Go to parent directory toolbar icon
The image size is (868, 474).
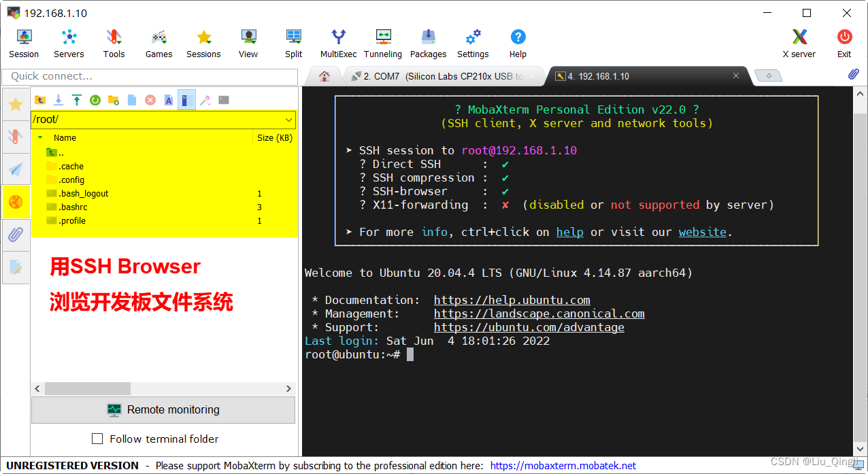coord(40,100)
